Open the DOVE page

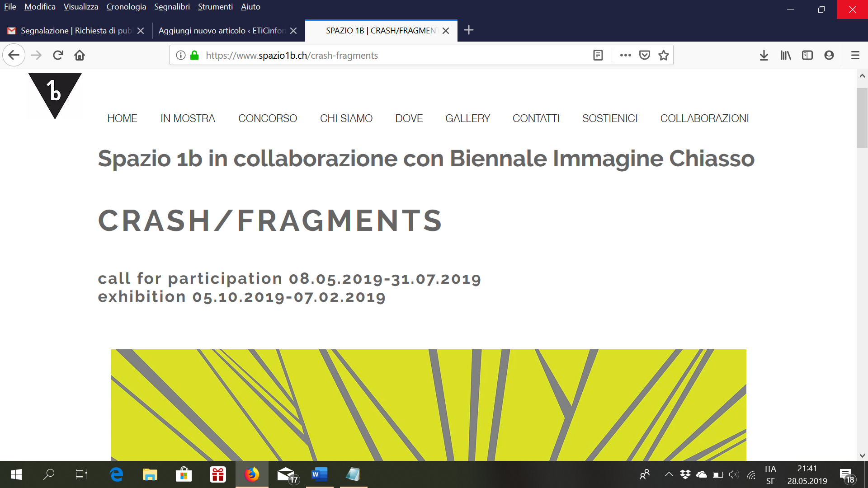point(409,118)
